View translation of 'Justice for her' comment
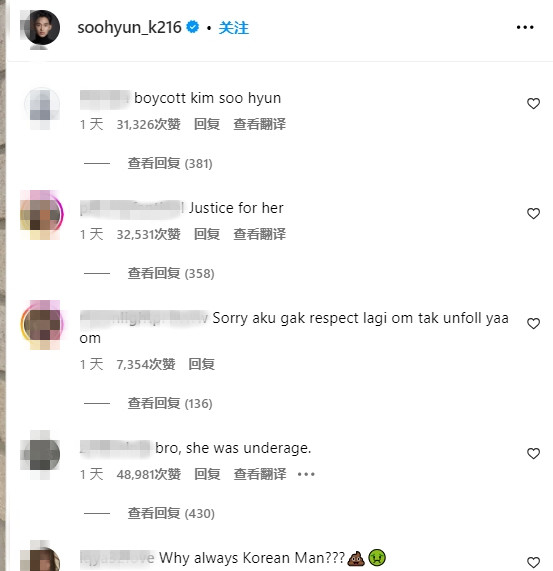 click(x=260, y=234)
